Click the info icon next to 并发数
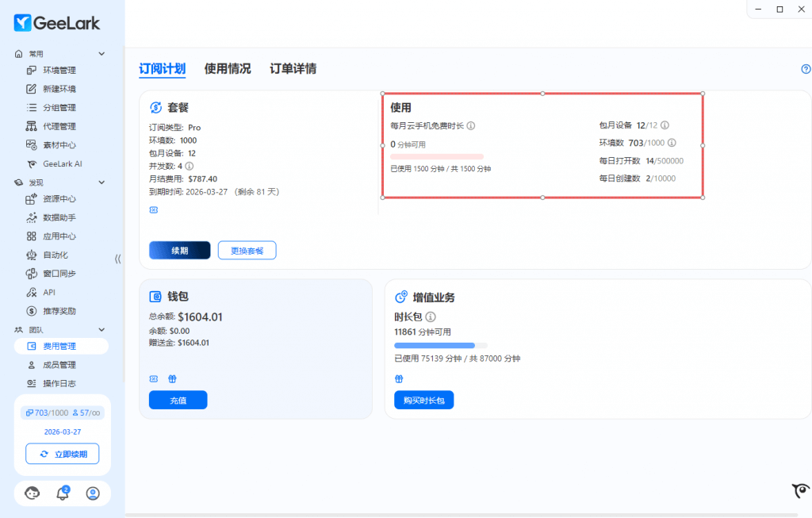 190,167
